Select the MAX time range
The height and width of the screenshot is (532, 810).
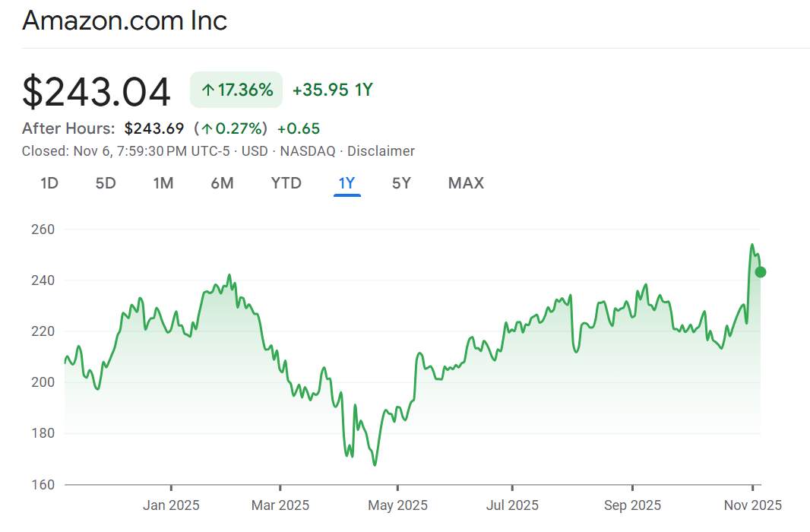point(466,183)
